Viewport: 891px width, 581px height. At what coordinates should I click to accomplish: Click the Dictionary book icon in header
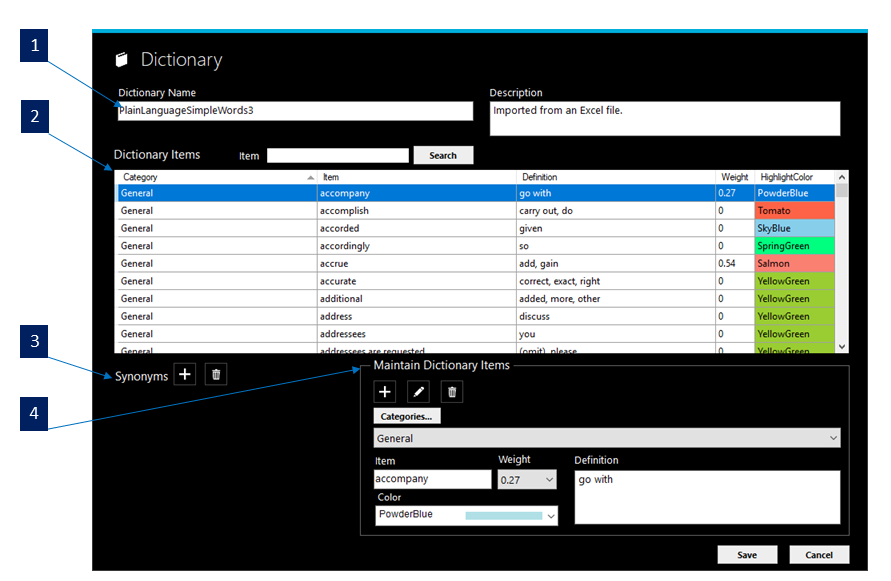pyautogui.click(x=122, y=60)
